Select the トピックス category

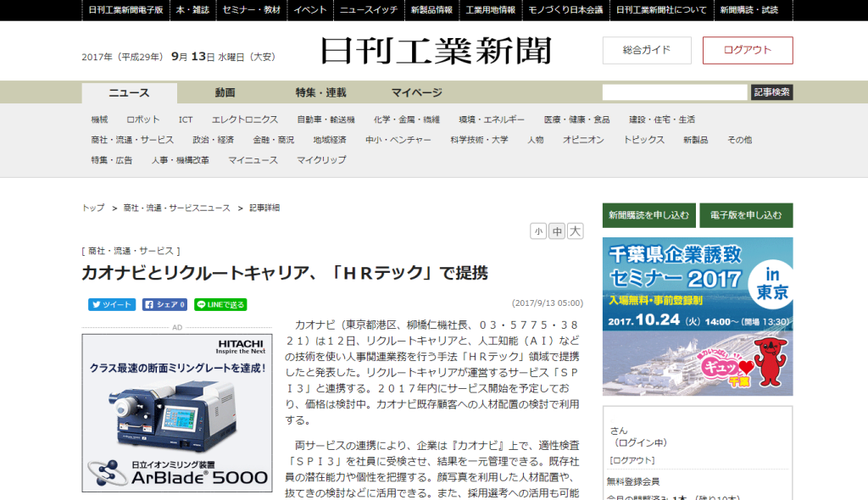pos(644,140)
